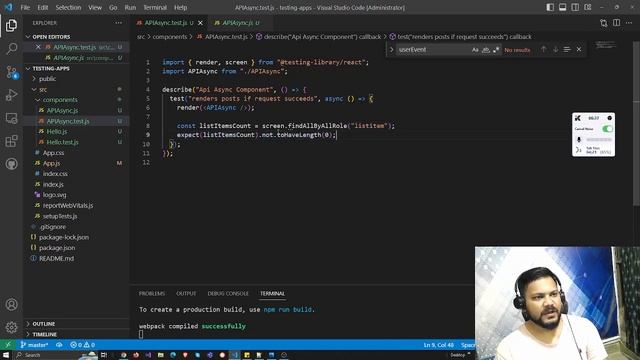Open the GitHub view in activity bar

(11, 164)
